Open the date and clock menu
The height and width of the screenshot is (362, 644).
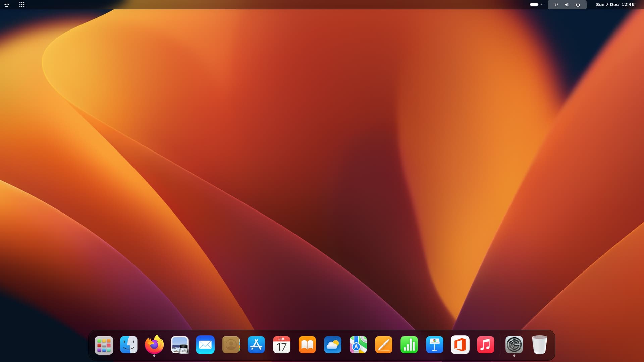[615, 5]
